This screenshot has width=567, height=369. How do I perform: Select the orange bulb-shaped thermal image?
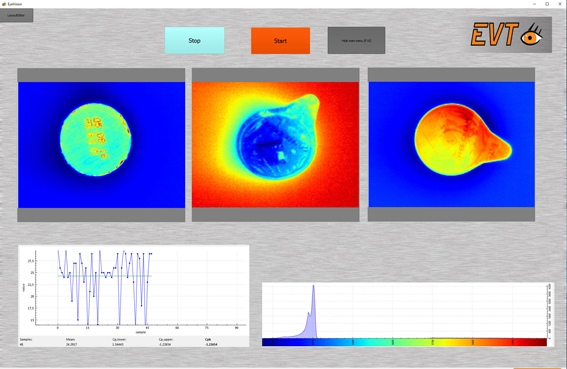pyautogui.click(x=451, y=144)
